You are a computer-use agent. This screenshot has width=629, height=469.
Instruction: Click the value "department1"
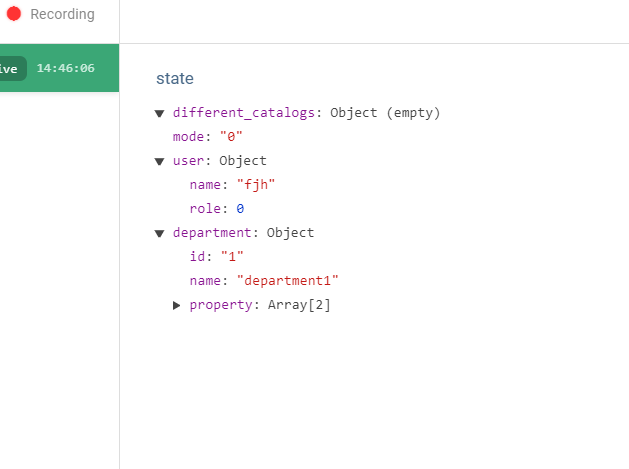[288, 280]
